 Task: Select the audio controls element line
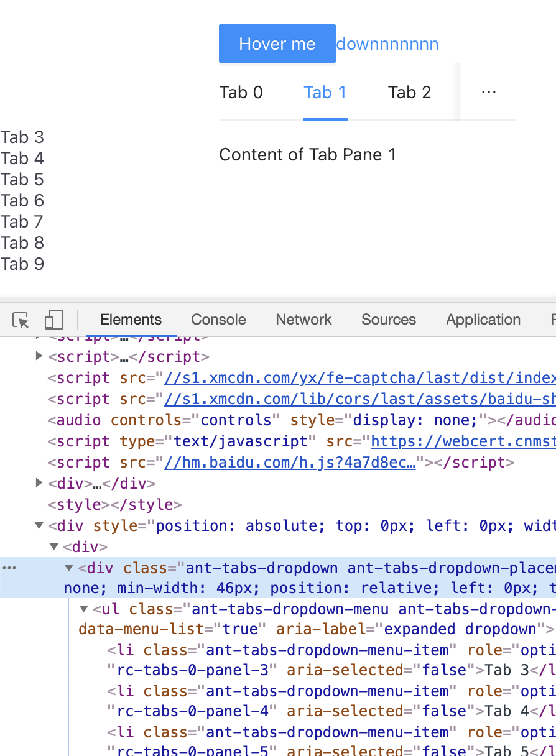click(302, 420)
